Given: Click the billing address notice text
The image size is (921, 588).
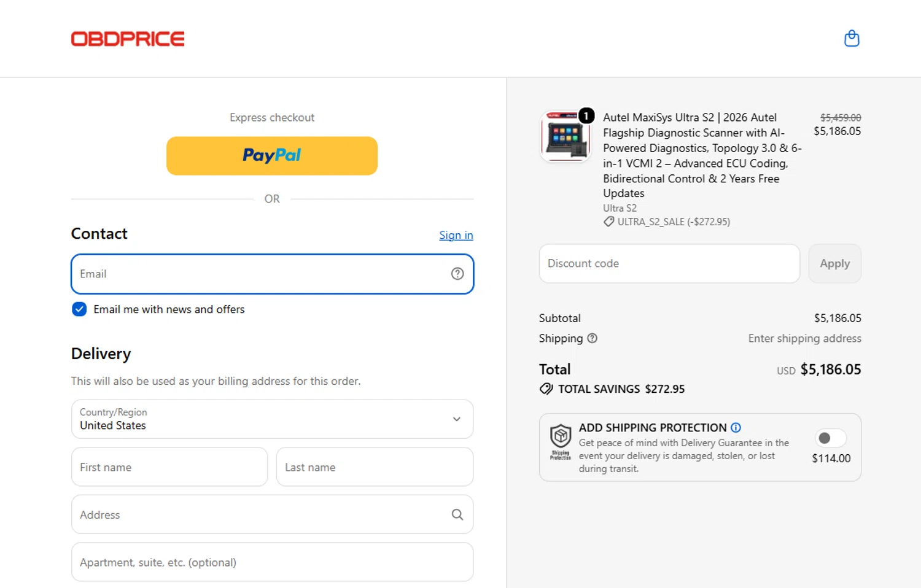Looking at the screenshot, I should 216,381.
